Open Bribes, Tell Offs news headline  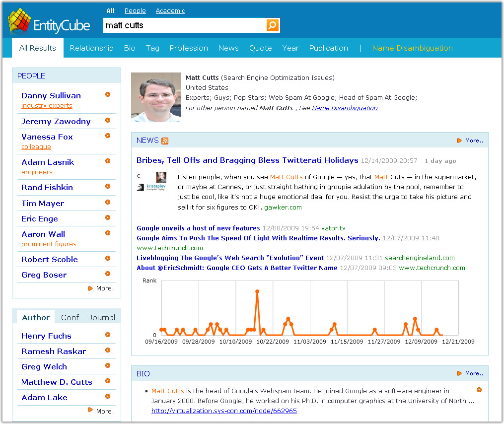click(x=247, y=160)
